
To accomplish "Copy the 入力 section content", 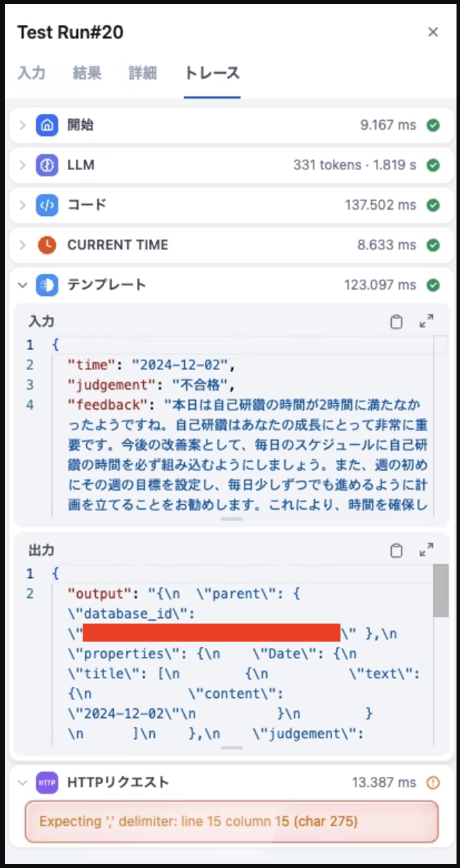I will (x=396, y=322).
